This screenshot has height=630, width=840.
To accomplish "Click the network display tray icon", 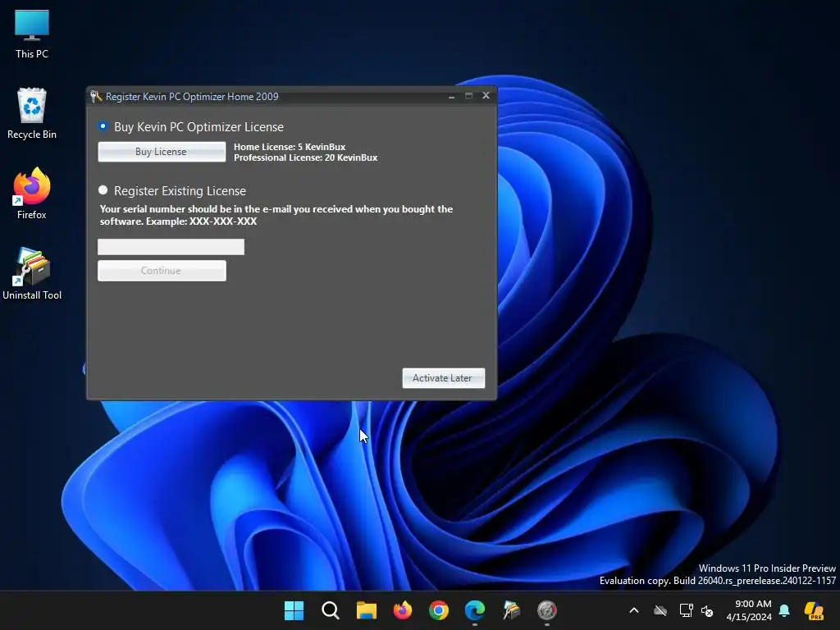I will tap(686, 610).
